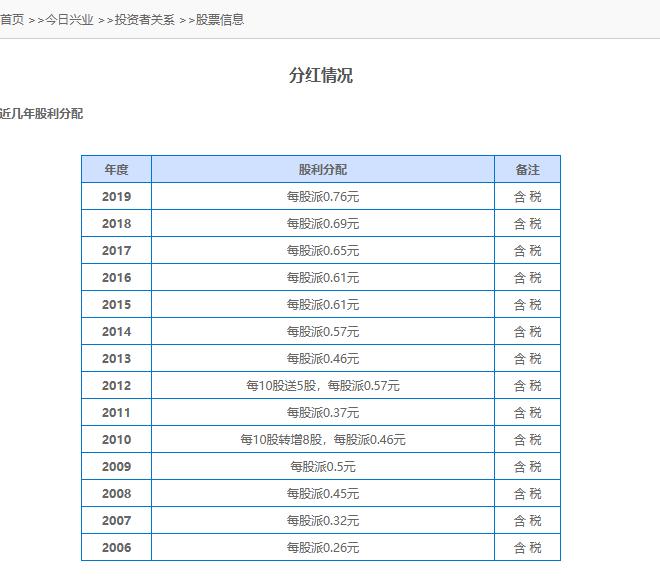The height and width of the screenshot is (585, 660).
Task: Go to 投资者关系 in the breadcrumb
Action: tap(145, 19)
